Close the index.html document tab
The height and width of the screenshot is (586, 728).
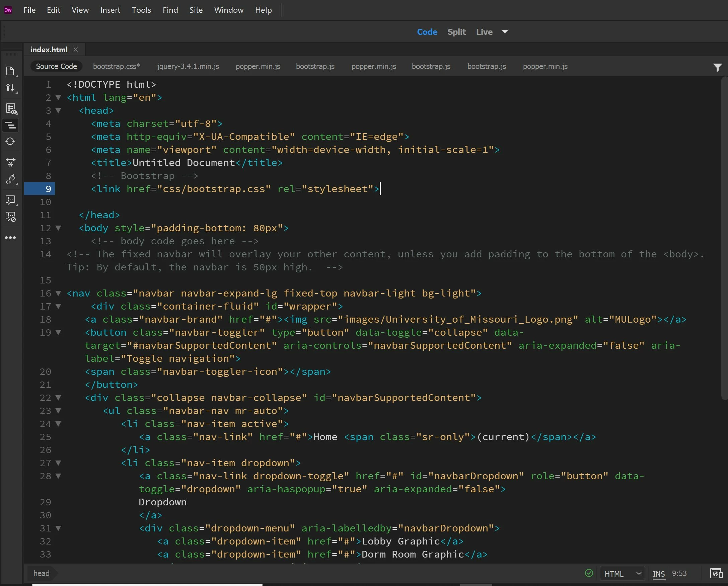point(76,50)
